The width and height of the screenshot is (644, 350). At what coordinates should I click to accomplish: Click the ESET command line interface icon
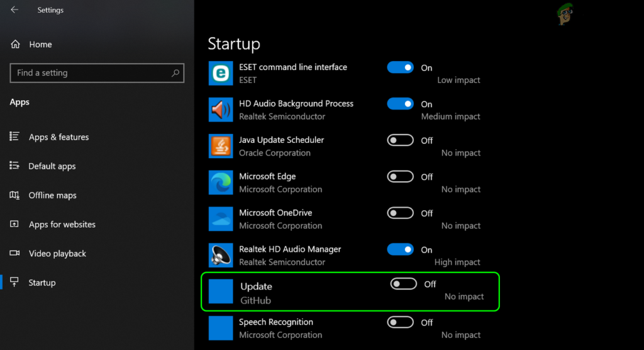(x=221, y=73)
